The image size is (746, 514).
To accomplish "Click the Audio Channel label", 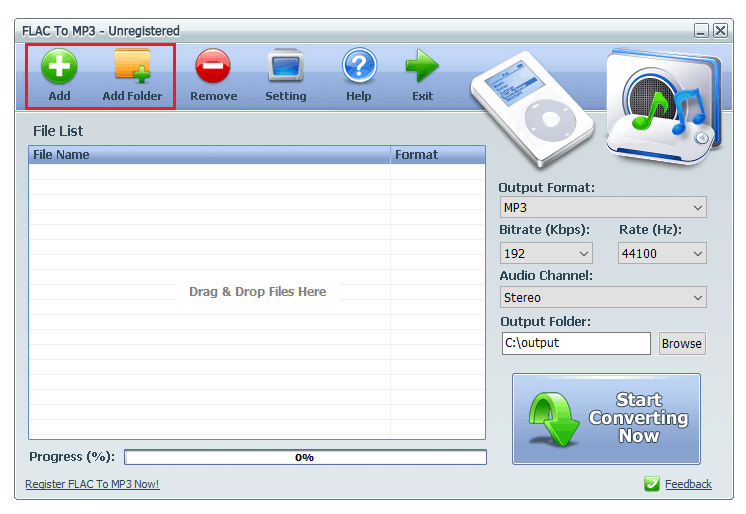I will pos(546,276).
